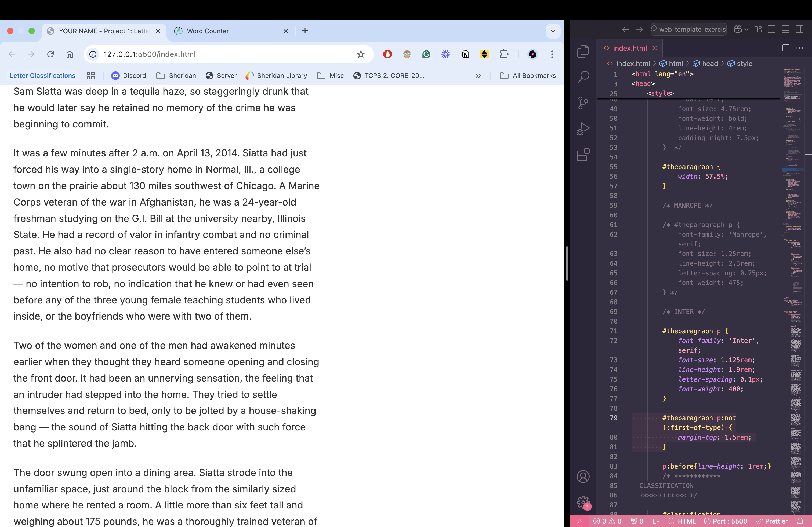Toggle the bottom Panel visibility
The height and width of the screenshot is (527, 812).
pos(786,29)
